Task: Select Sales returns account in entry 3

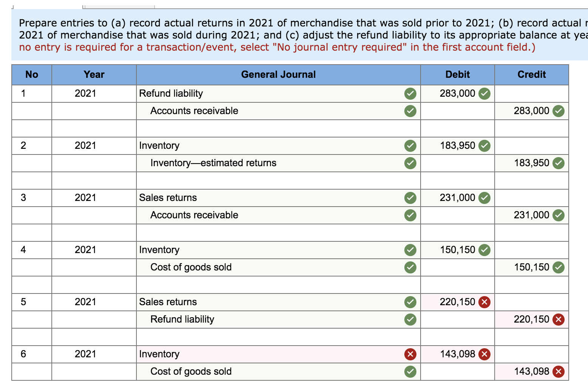Action: pyautogui.click(x=278, y=198)
